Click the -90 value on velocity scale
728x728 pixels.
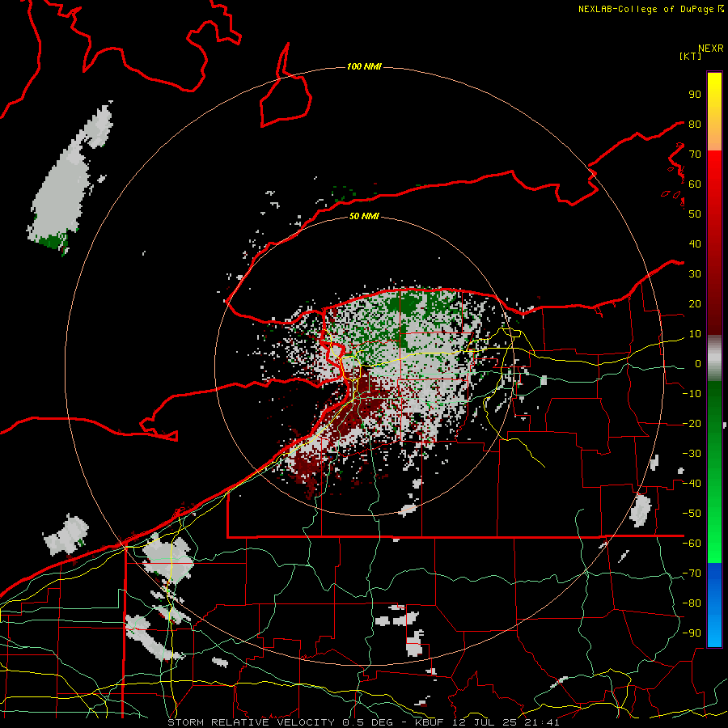point(692,633)
